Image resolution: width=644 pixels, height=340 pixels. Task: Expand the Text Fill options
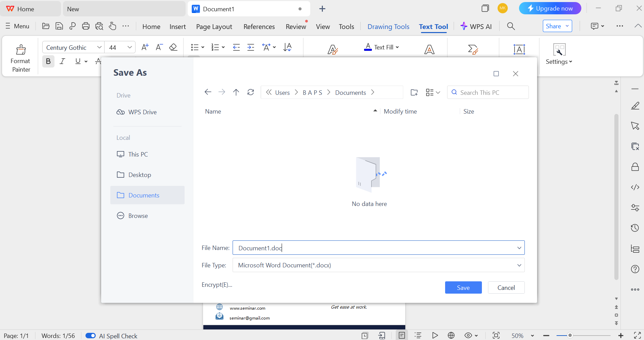397,47
